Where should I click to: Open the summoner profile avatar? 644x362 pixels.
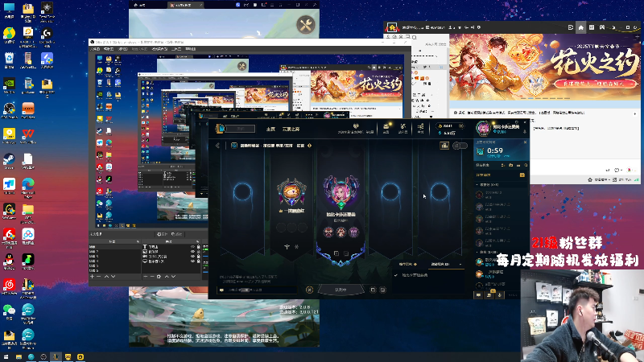point(484,128)
